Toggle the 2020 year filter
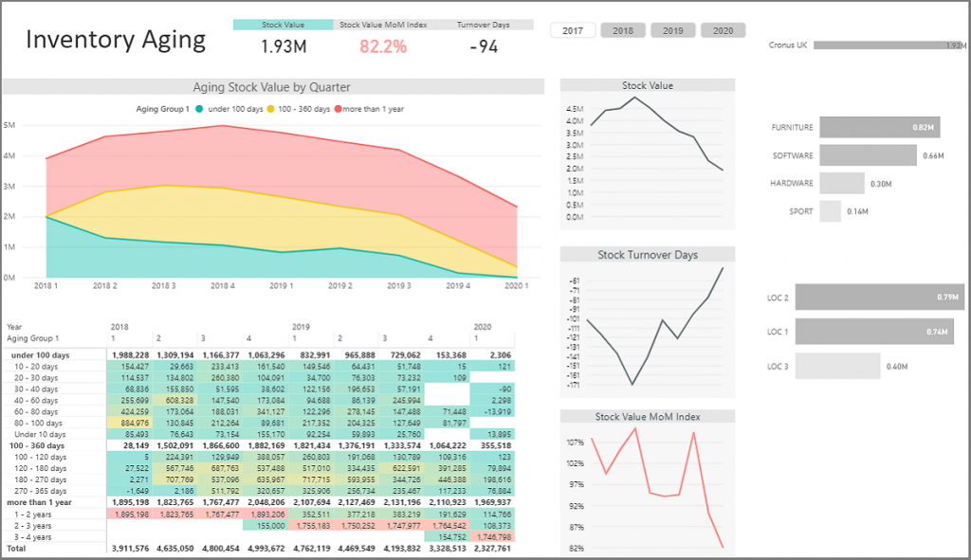The width and height of the screenshot is (971, 560). (x=723, y=29)
